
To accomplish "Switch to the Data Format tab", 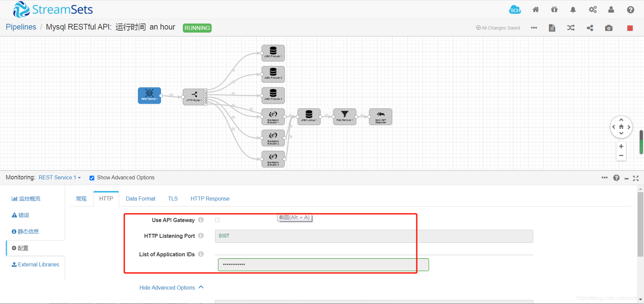I will tap(141, 199).
